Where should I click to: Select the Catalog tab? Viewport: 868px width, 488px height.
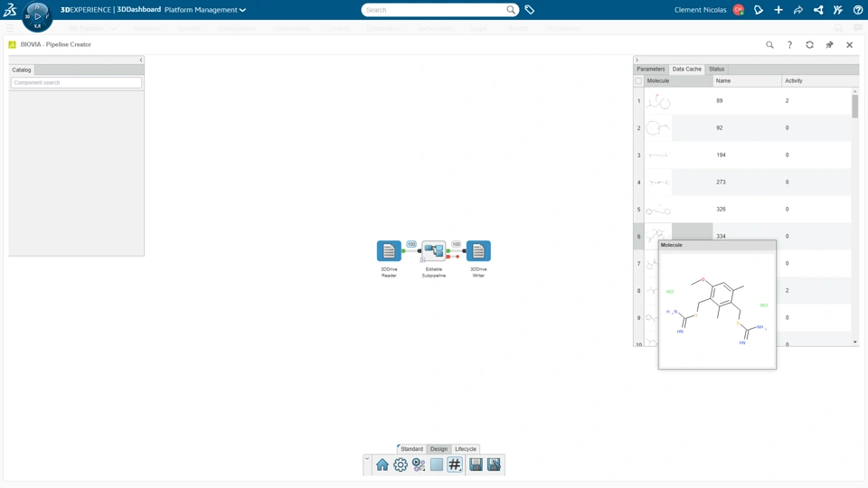coord(22,70)
